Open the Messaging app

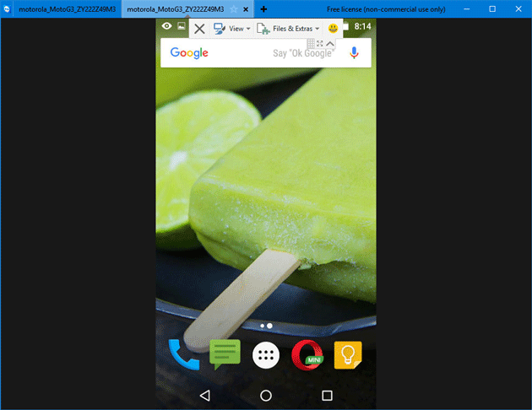[x=225, y=354]
